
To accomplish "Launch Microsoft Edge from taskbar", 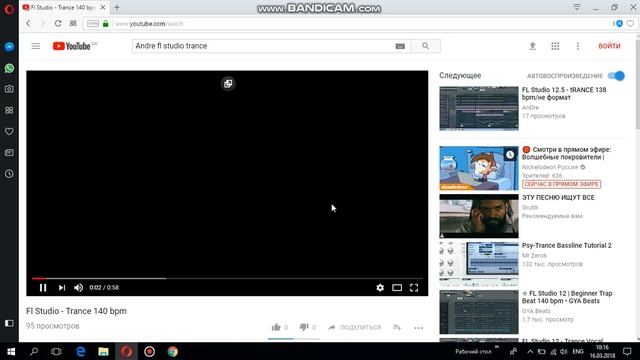I will (x=80, y=351).
